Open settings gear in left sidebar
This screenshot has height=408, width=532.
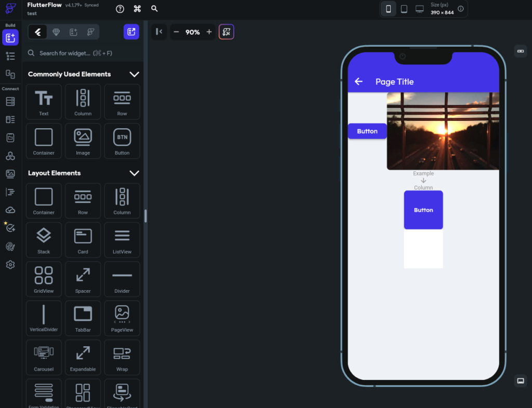click(x=10, y=265)
